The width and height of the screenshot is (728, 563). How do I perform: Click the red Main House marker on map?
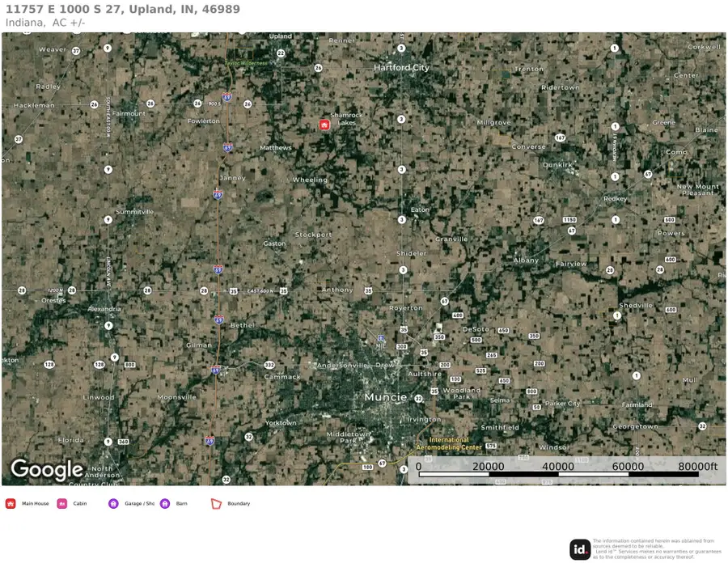pyautogui.click(x=324, y=125)
